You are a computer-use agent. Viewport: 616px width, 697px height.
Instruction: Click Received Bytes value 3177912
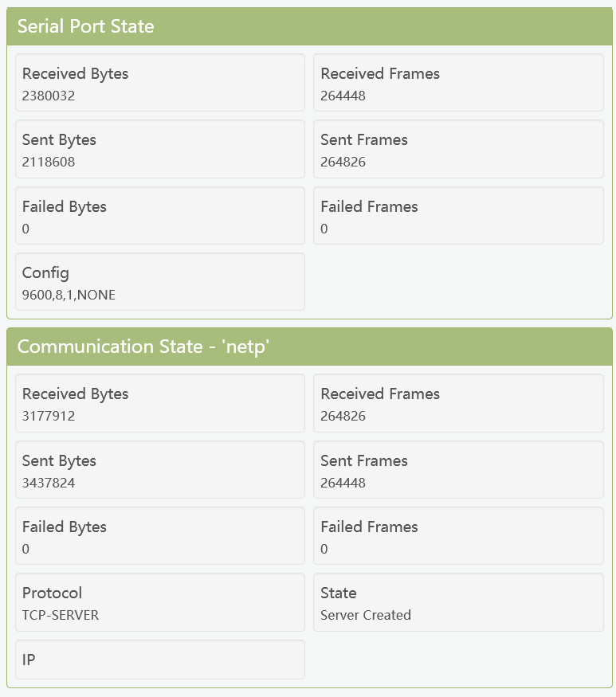coord(49,416)
